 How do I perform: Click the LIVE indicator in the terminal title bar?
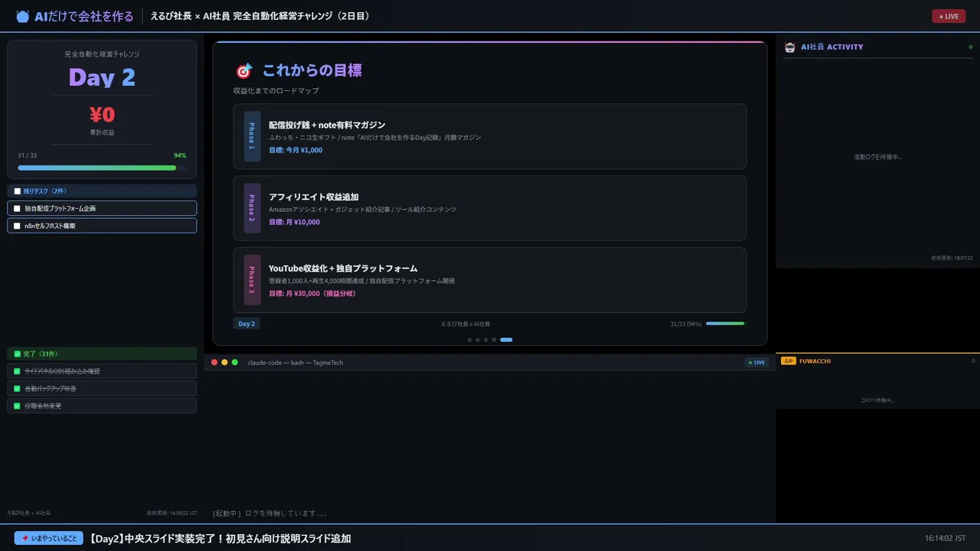(x=756, y=362)
